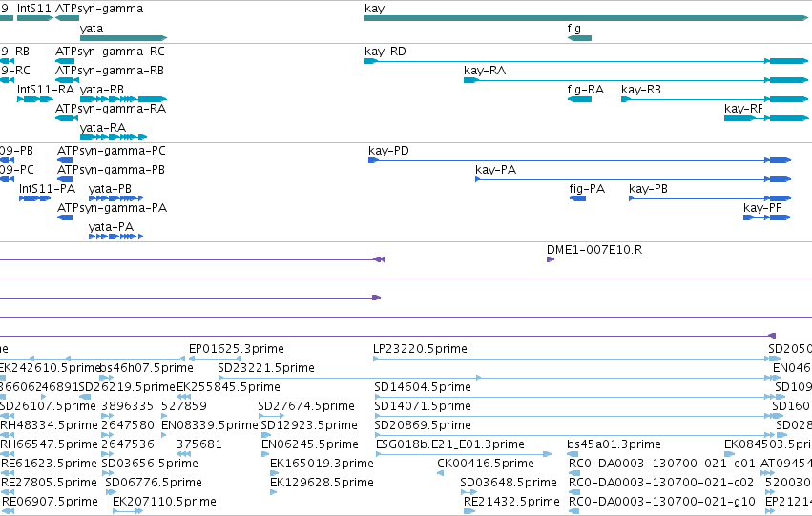This screenshot has height=516, width=812.
Task: Select EST SD03648.5prime
Action: tap(468, 493)
